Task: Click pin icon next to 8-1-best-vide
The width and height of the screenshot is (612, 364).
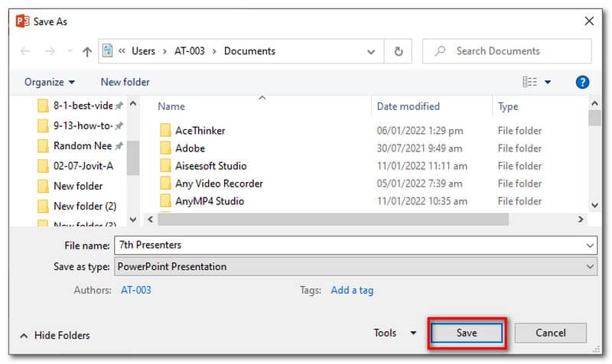Action: tap(119, 106)
